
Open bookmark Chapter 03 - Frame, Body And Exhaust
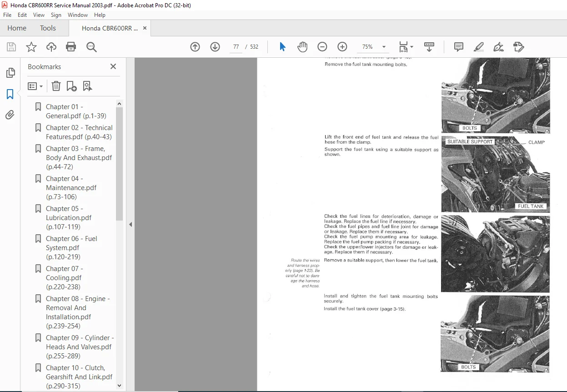pos(79,158)
